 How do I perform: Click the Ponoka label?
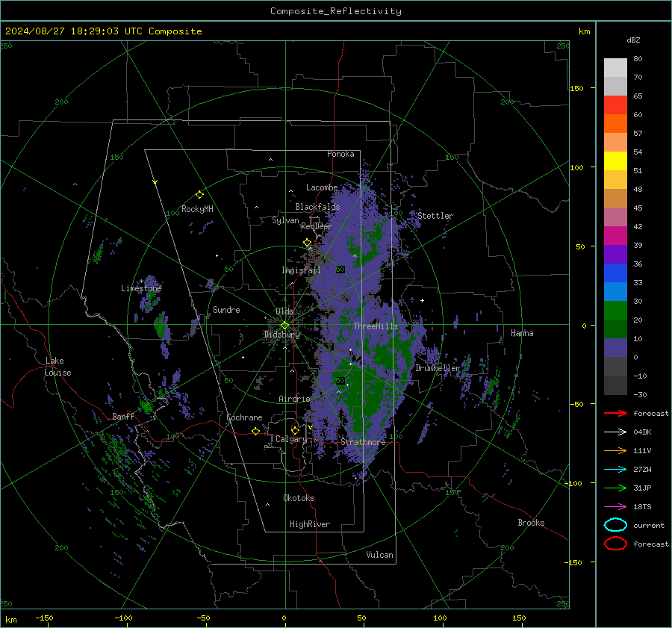pos(340,154)
